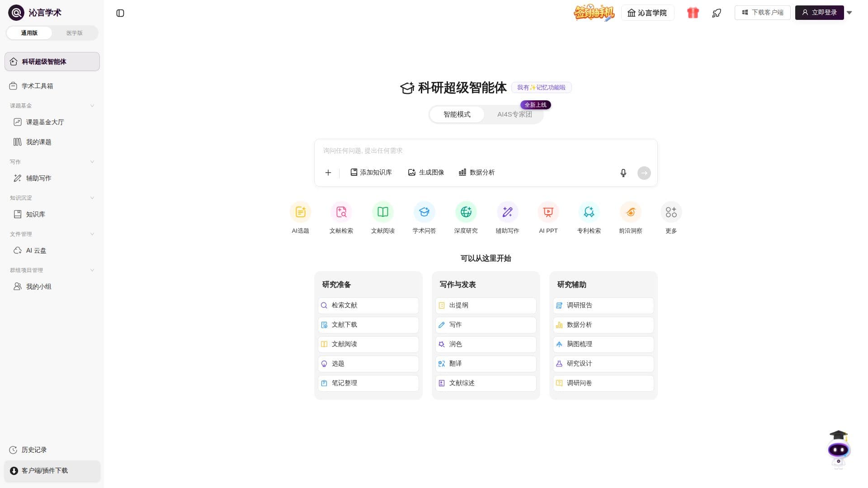Open the 专利检索 tool icon
This screenshot has height=488, width=868.
(x=589, y=212)
